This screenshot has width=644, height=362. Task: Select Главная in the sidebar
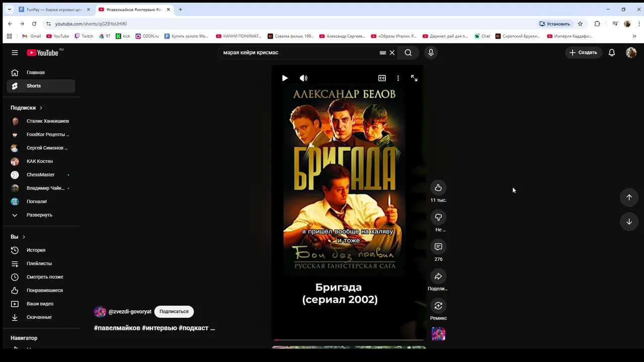41,72
